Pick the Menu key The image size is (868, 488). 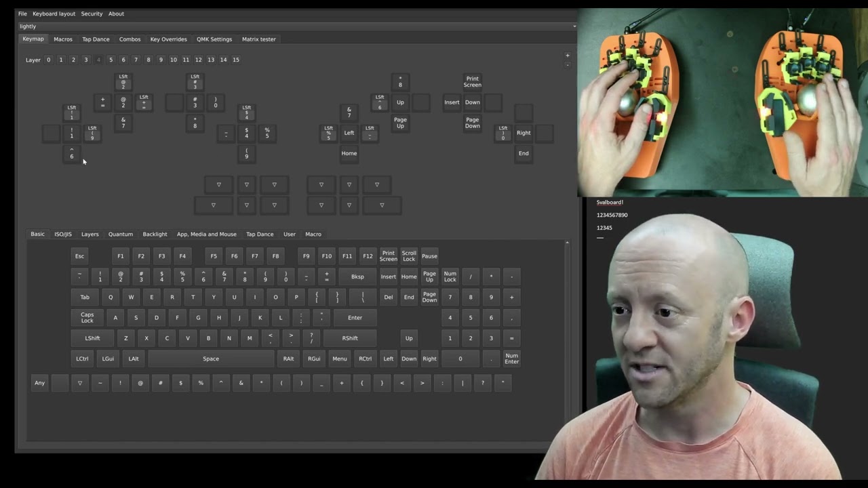(x=340, y=359)
